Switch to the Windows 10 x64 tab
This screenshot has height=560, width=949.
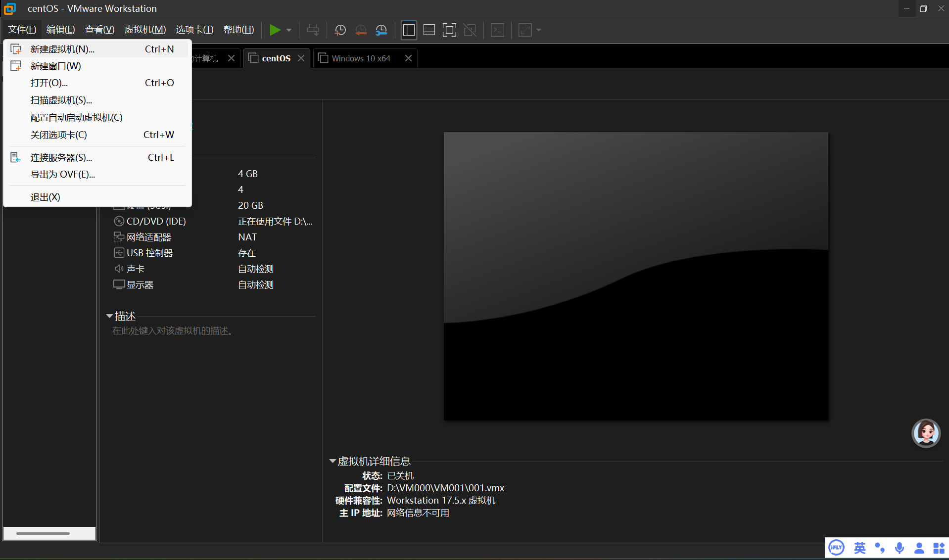pos(361,58)
